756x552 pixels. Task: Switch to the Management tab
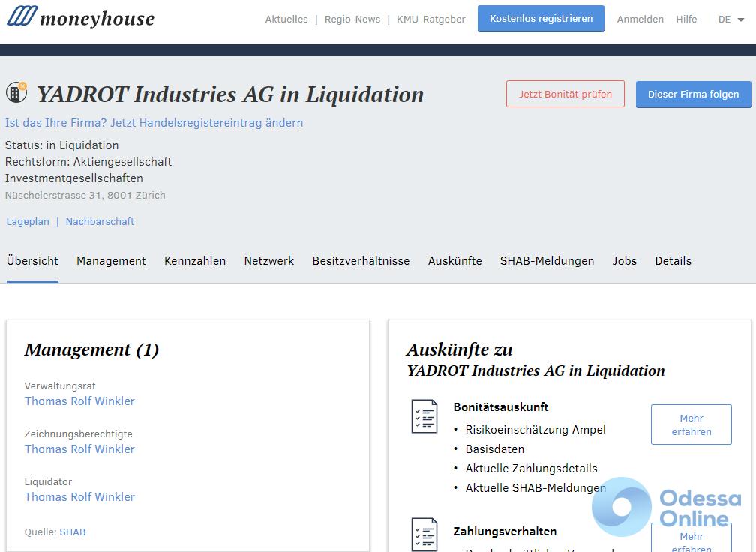(x=111, y=261)
